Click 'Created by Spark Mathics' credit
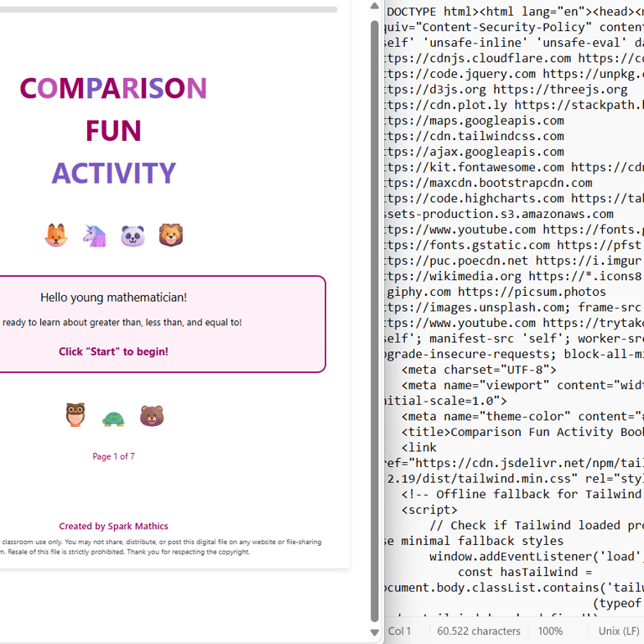The width and height of the screenshot is (644, 644). (113, 526)
